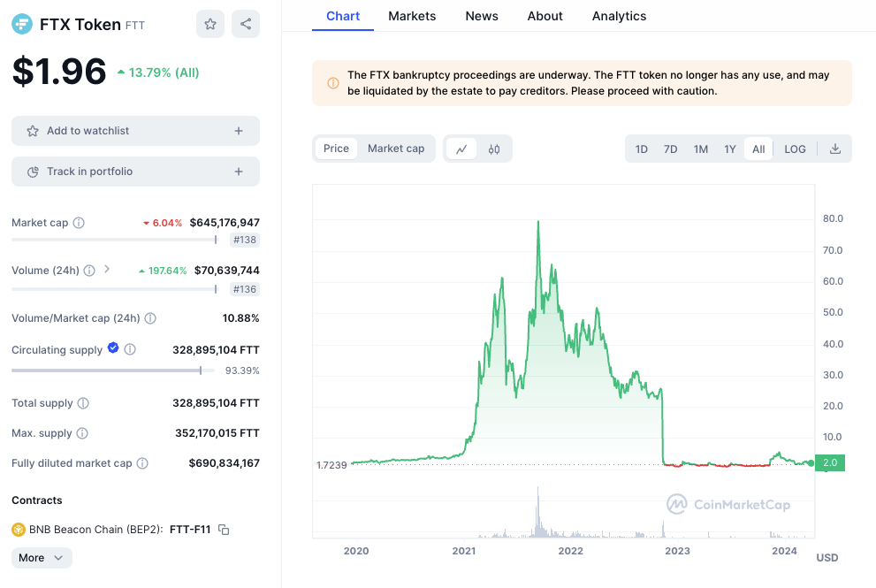Select Price chart mode

point(336,149)
